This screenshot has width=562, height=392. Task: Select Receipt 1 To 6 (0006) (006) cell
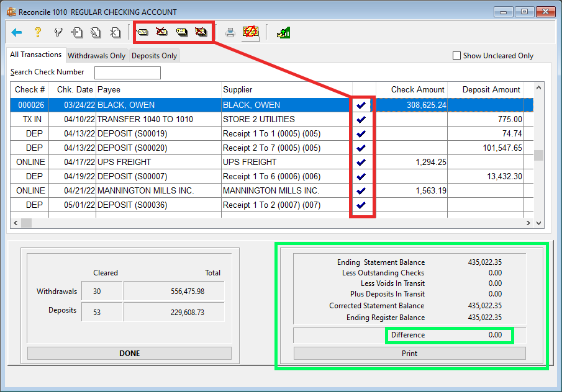(287, 177)
